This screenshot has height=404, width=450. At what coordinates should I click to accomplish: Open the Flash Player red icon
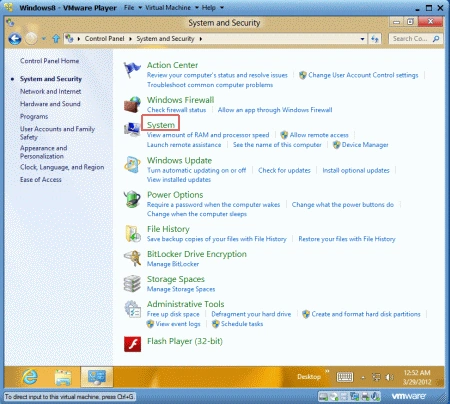coord(132,344)
